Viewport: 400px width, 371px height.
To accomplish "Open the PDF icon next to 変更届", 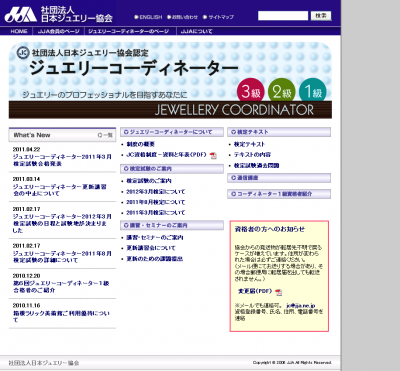I will (278, 292).
